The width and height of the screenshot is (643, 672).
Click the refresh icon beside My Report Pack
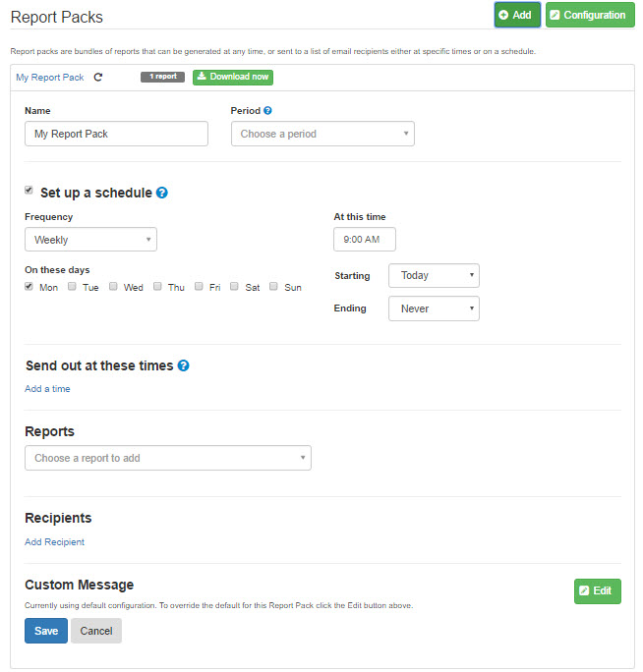pyautogui.click(x=98, y=78)
